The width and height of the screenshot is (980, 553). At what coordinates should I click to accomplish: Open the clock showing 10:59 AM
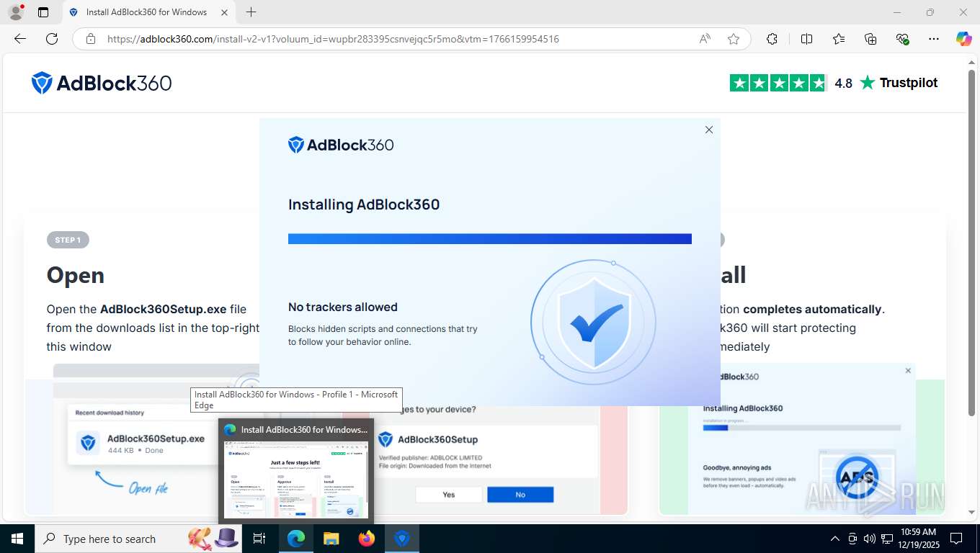coord(917,538)
